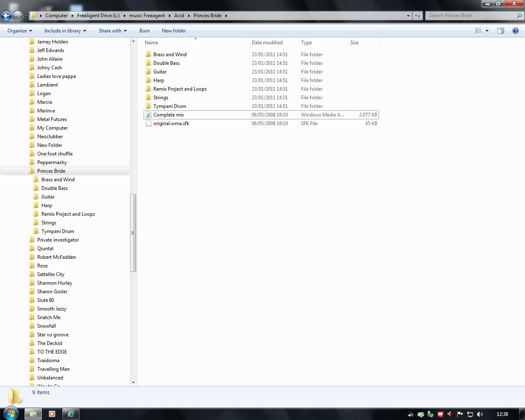This screenshot has width=525, height=420.
Task: Sort files by Date modified column
Action: 267,43
